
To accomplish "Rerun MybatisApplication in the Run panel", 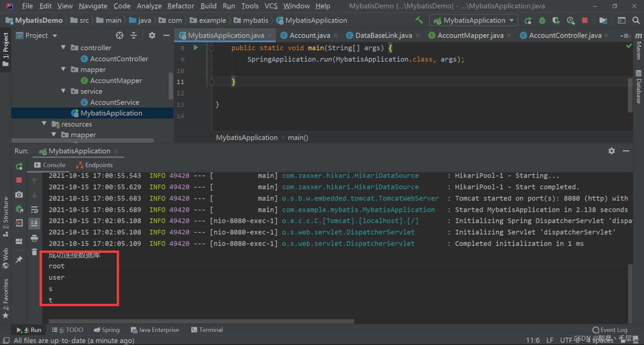I will [x=19, y=166].
